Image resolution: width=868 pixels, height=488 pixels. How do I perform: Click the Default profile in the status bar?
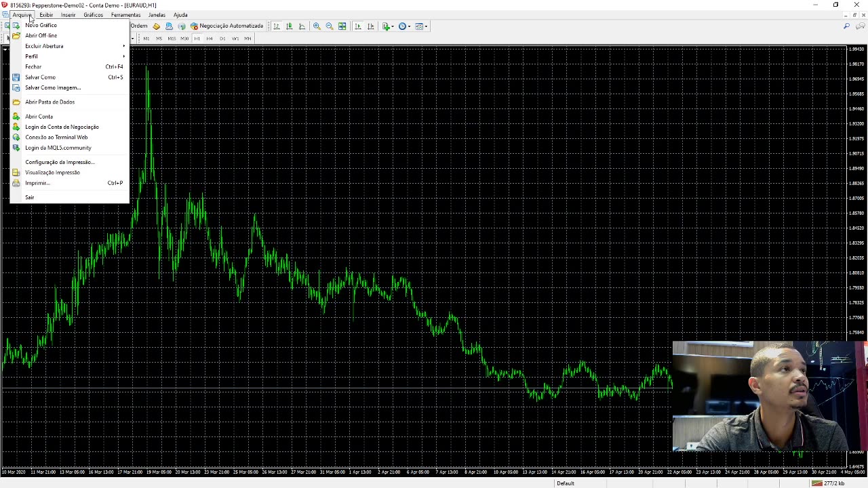coord(566,483)
